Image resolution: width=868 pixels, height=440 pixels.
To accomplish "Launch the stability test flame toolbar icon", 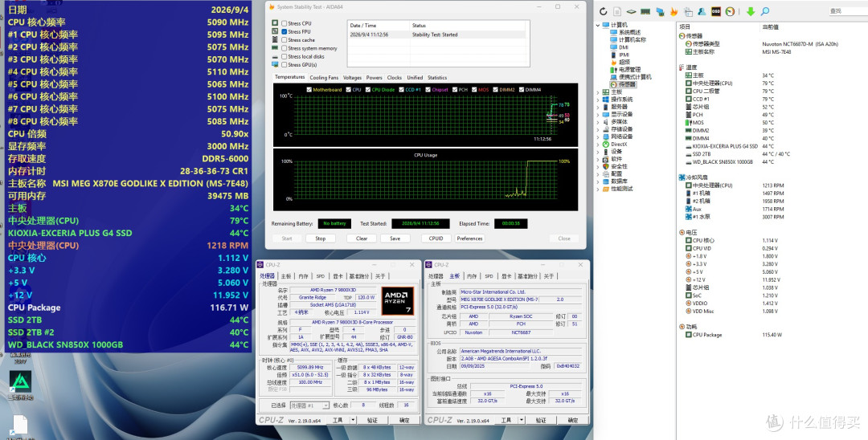I will pyautogui.click(x=674, y=11).
